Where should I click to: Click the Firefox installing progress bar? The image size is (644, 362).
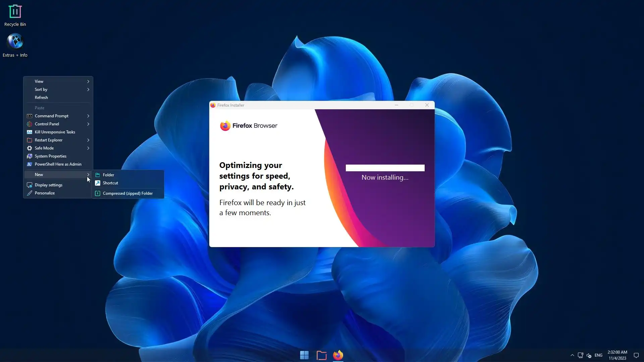pyautogui.click(x=385, y=168)
